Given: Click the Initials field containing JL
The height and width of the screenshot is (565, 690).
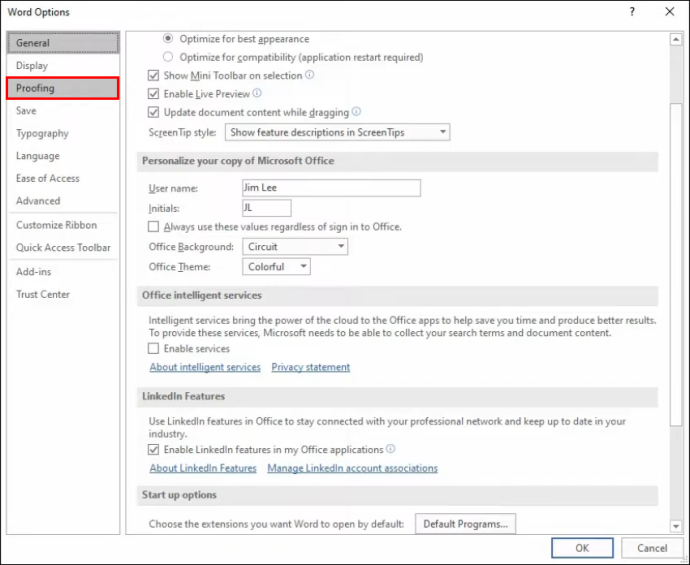Looking at the screenshot, I should (x=267, y=208).
